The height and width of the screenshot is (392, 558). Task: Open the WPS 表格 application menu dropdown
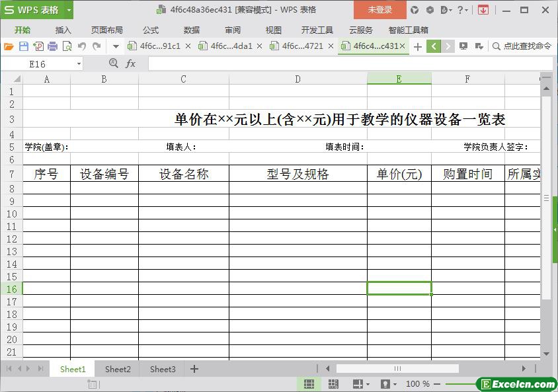pos(69,10)
